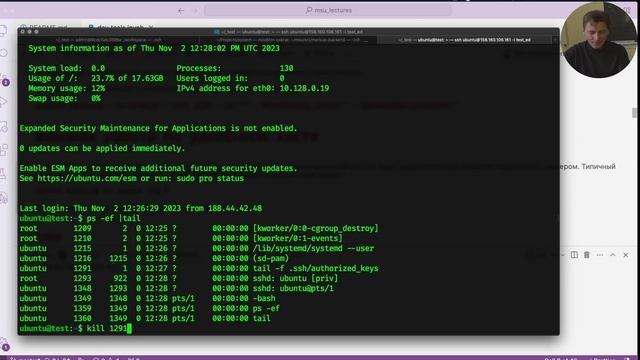Maximize panel with the up chevron

pyautogui.click(x=613, y=255)
